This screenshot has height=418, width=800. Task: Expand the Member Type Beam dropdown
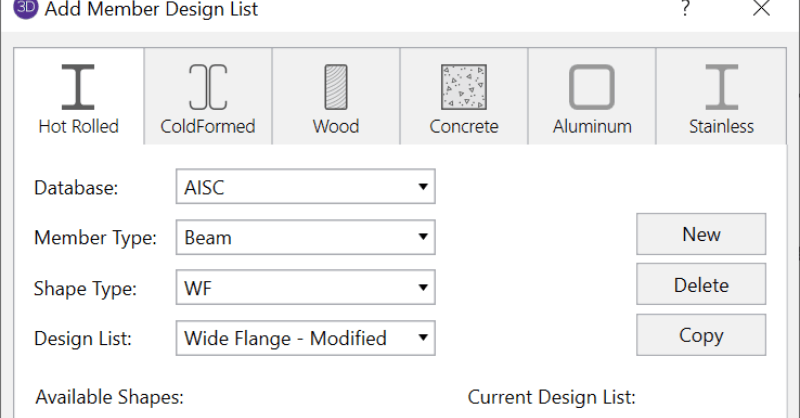coord(423,237)
